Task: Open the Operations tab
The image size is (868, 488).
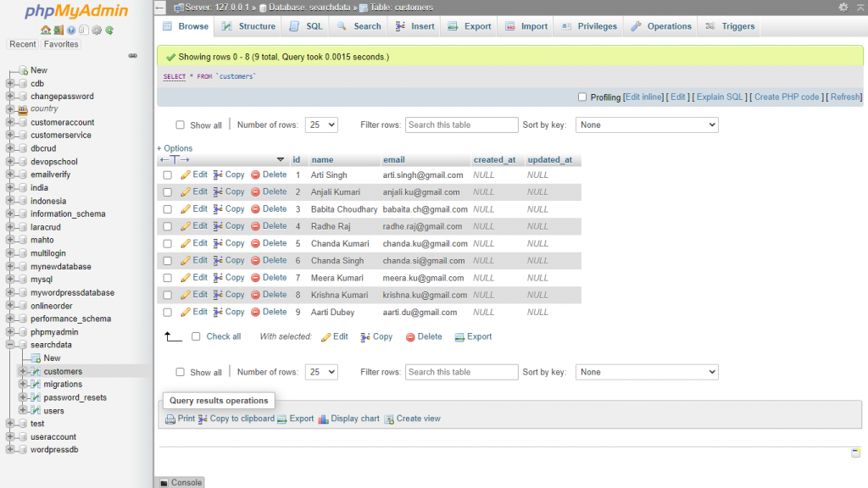Action: [x=660, y=26]
